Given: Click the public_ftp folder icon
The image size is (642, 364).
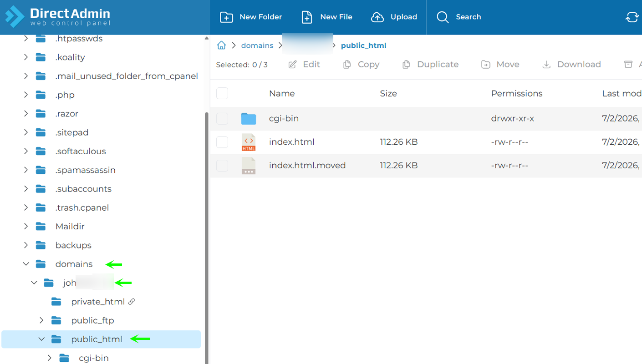Looking at the screenshot, I should click(56, 320).
